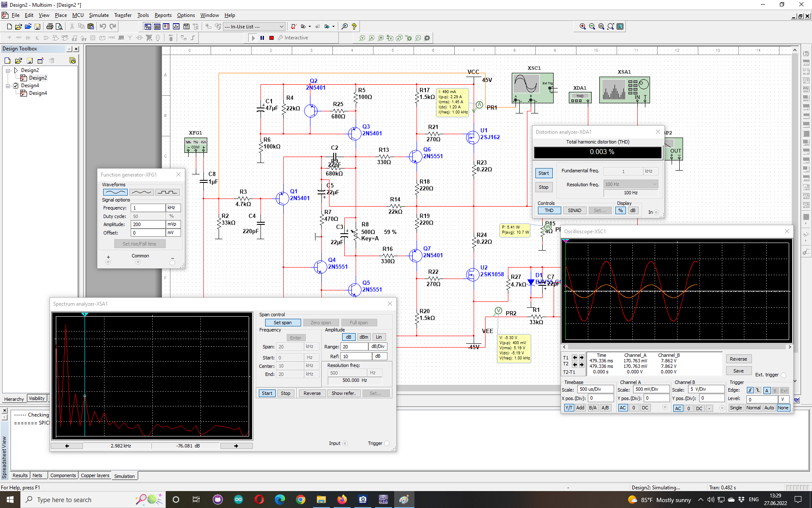Select dB display in Distortion analyzer
The image size is (812, 508).
tap(633, 210)
